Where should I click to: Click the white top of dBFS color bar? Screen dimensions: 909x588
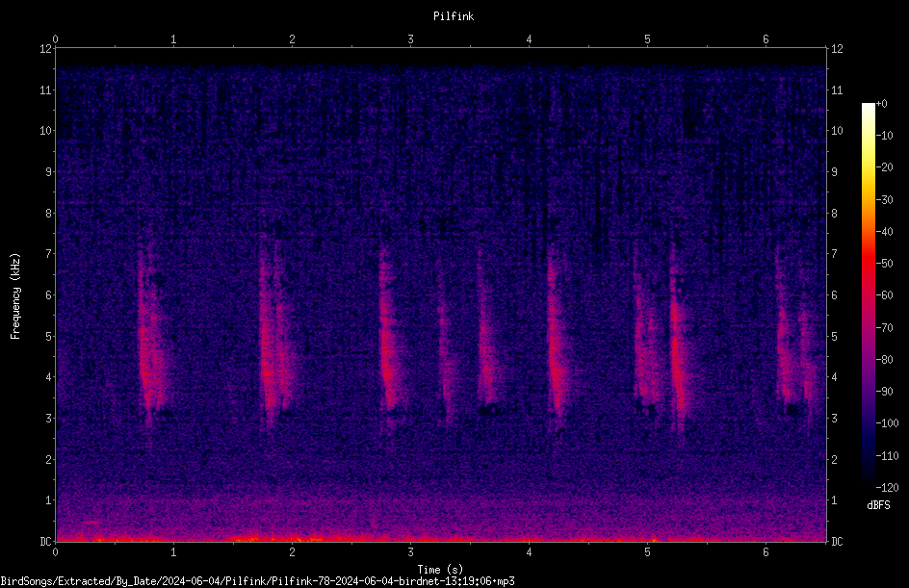coord(868,109)
